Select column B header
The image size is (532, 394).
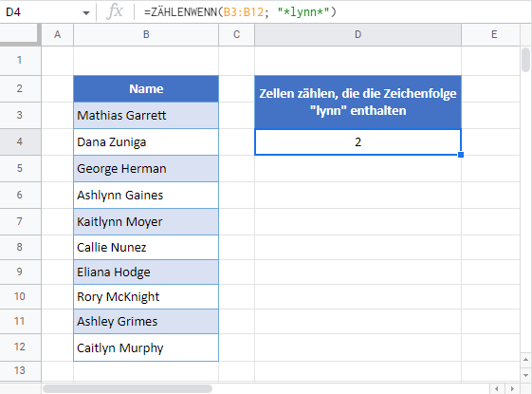coord(146,34)
